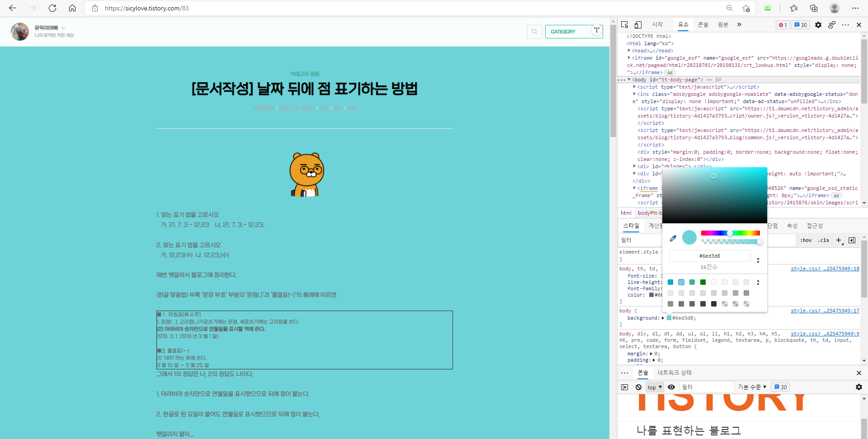This screenshot has width=868, height=439.
Task: Create a live expression with the eye icon
Action: point(671,387)
